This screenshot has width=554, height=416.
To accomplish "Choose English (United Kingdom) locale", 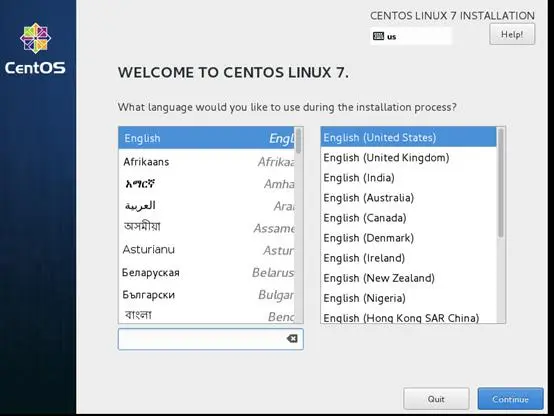I will tap(408, 158).
